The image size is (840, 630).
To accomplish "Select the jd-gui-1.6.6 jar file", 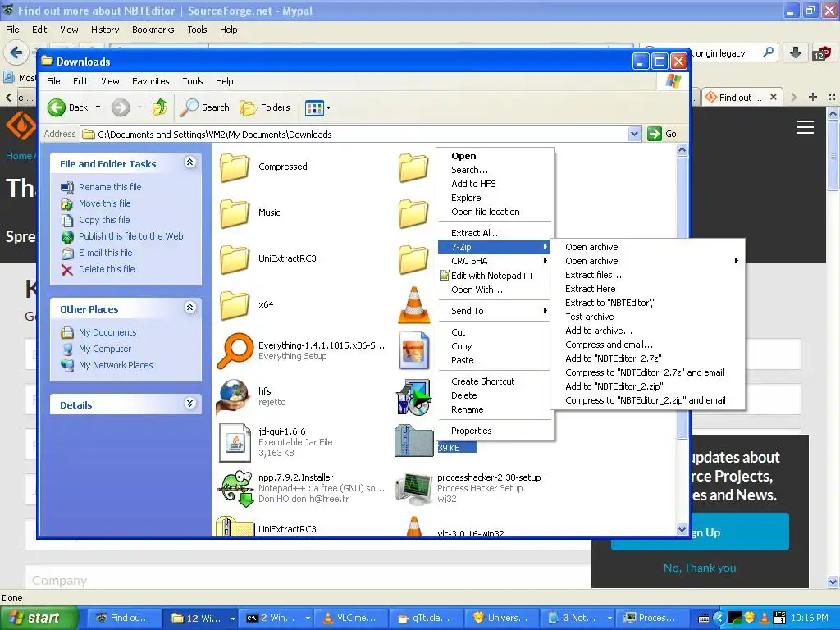I will pyautogui.click(x=235, y=442).
